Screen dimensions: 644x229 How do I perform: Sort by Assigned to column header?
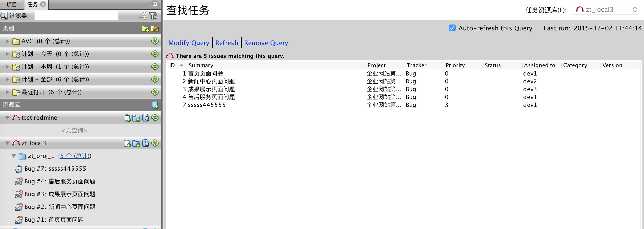coord(541,65)
